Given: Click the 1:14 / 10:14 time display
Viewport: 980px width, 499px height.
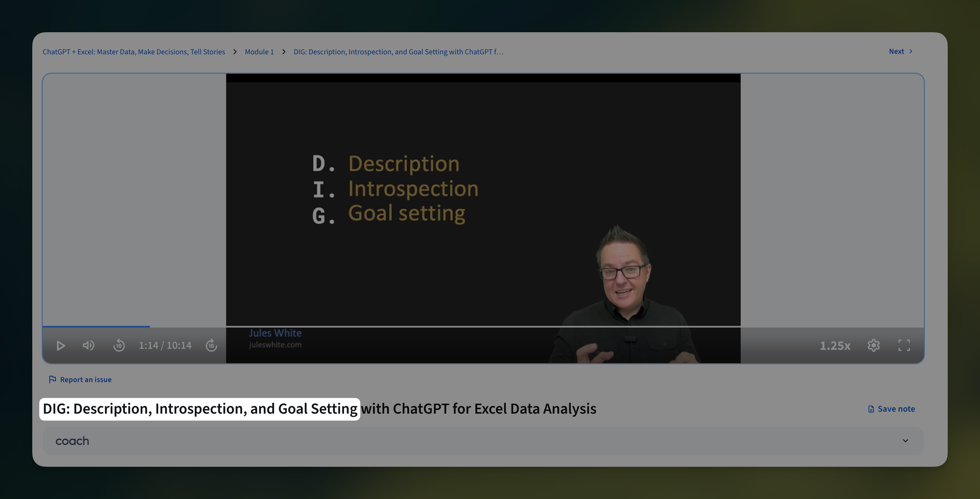Looking at the screenshot, I should pyautogui.click(x=165, y=346).
